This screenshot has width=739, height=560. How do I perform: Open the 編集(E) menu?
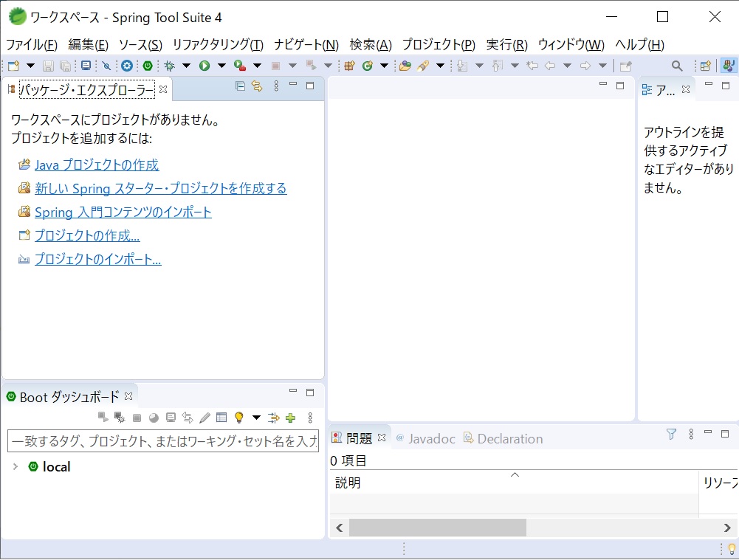click(x=88, y=45)
